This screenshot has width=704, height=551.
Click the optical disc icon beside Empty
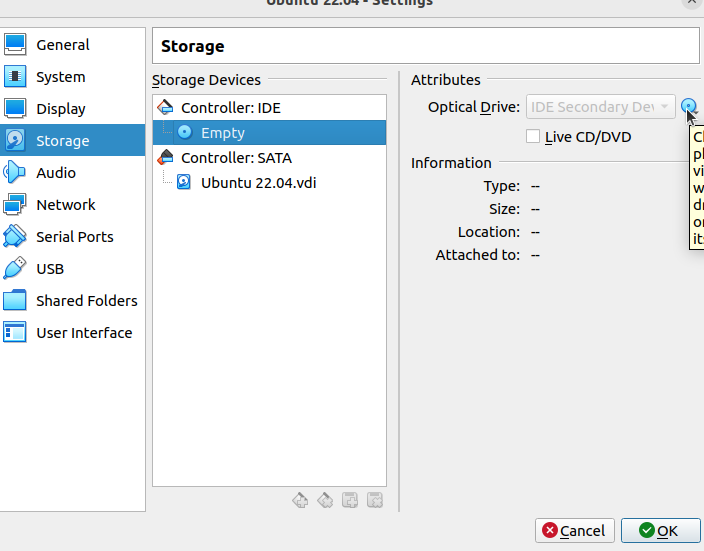(x=185, y=132)
